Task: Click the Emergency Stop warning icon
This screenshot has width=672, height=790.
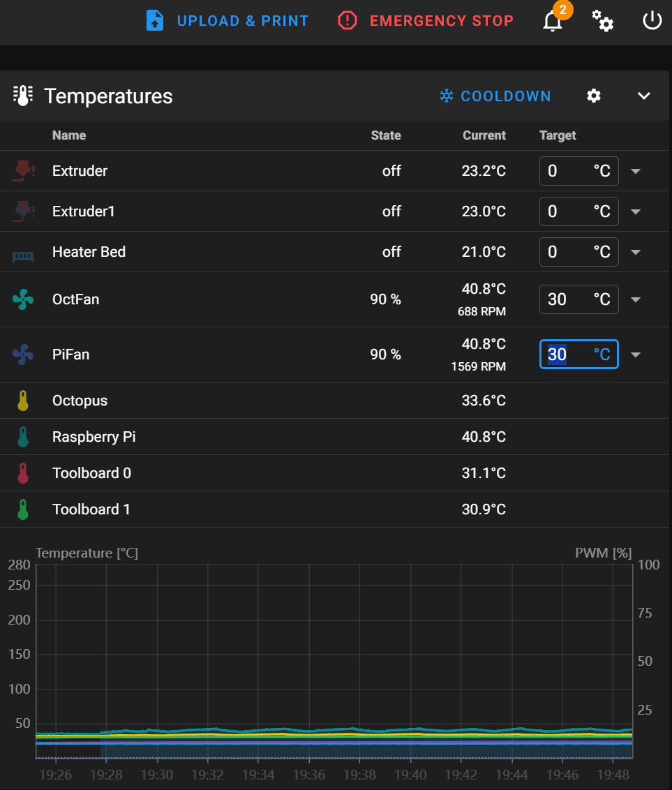Action: click(347, 21)
